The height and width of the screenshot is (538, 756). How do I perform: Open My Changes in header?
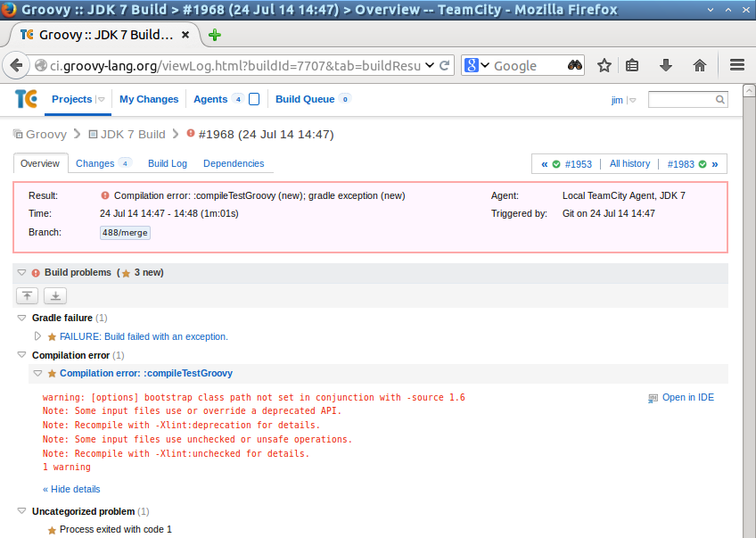pos(149,99)
